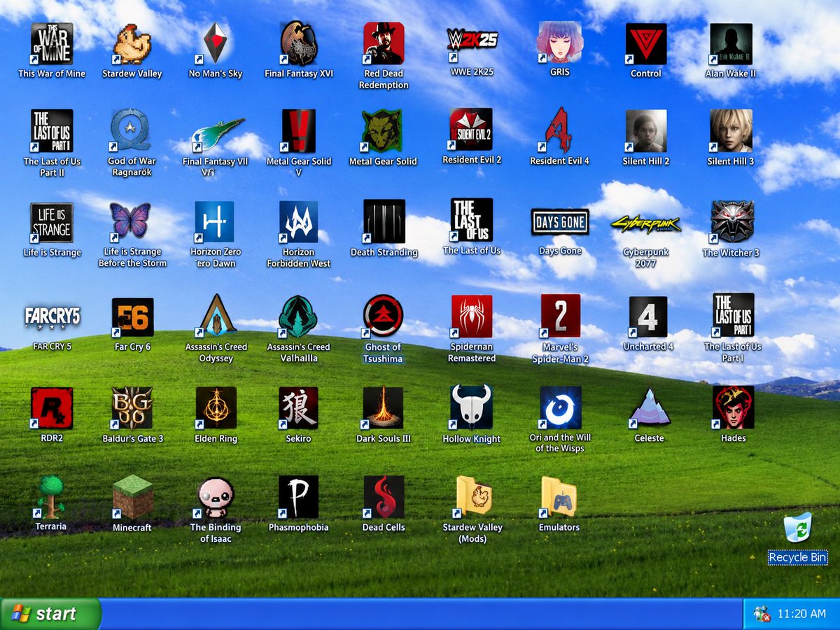The image size is (840, 630).
Task: Open the original Life is Strange shortcut
Action: 52,223
